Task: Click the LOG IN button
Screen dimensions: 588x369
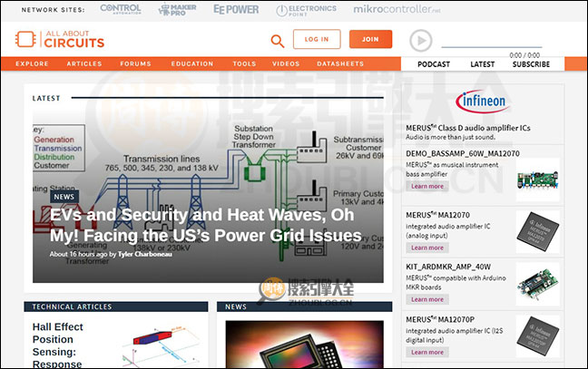Action: pos(317,40)
